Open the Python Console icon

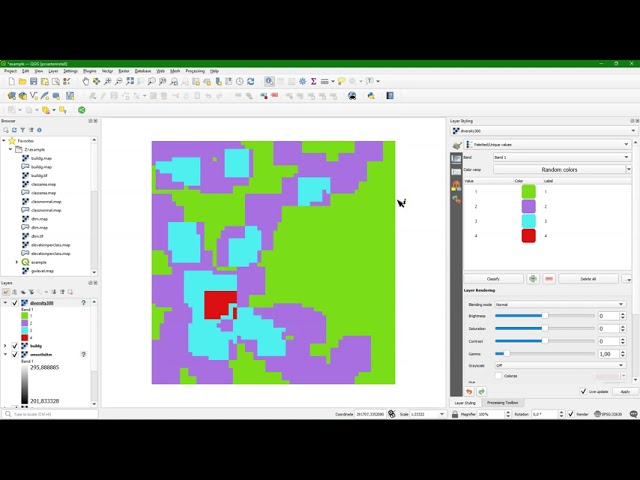[x=371, y=96]
